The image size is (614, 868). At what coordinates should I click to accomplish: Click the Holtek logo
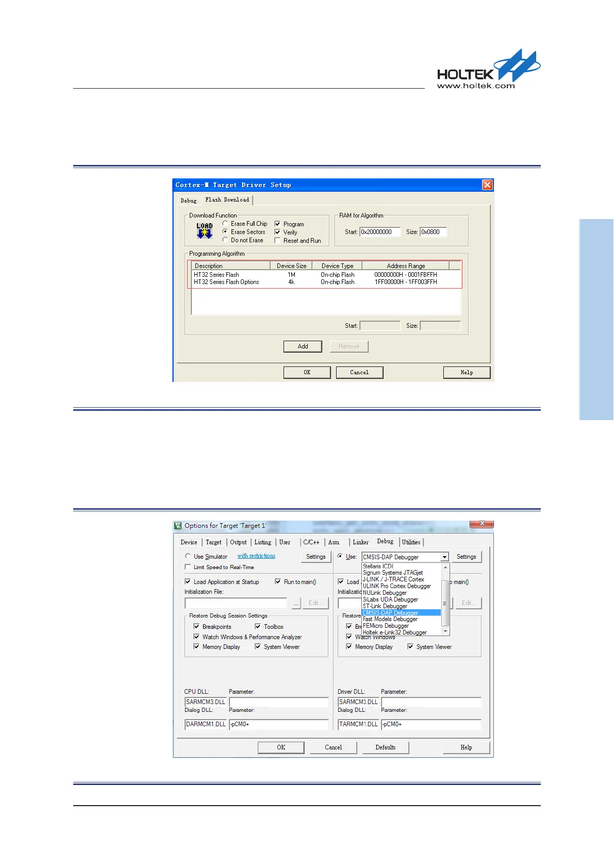tap(488, 70)
